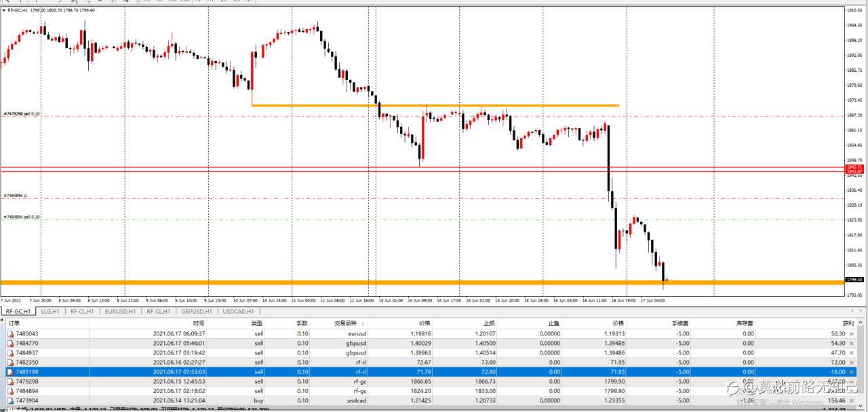Open the USDCAD,H1 chart tab
The height and width of the screenshot is (412, 868).
238,311
